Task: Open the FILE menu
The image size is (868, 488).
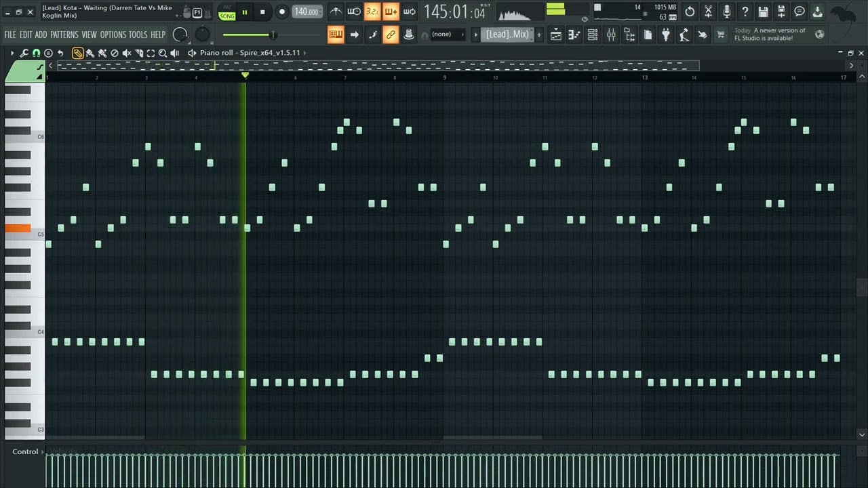Action: (x=10, y=35)
